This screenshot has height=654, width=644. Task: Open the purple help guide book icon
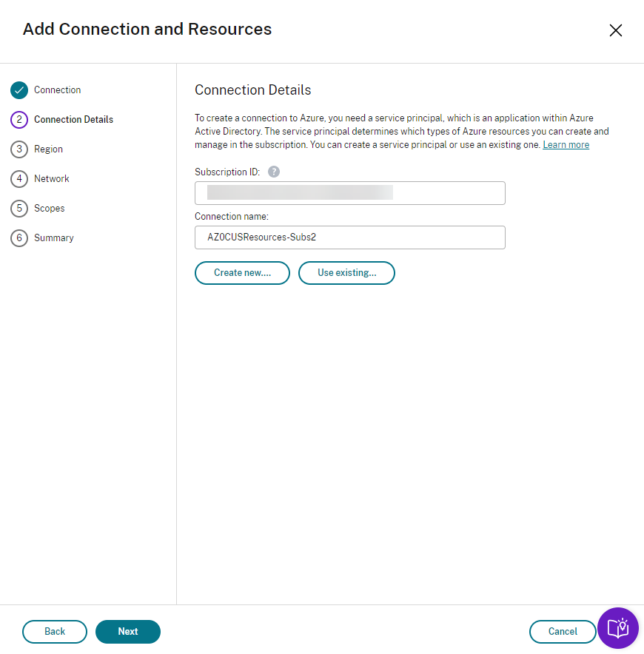click(x=617, y=628)
